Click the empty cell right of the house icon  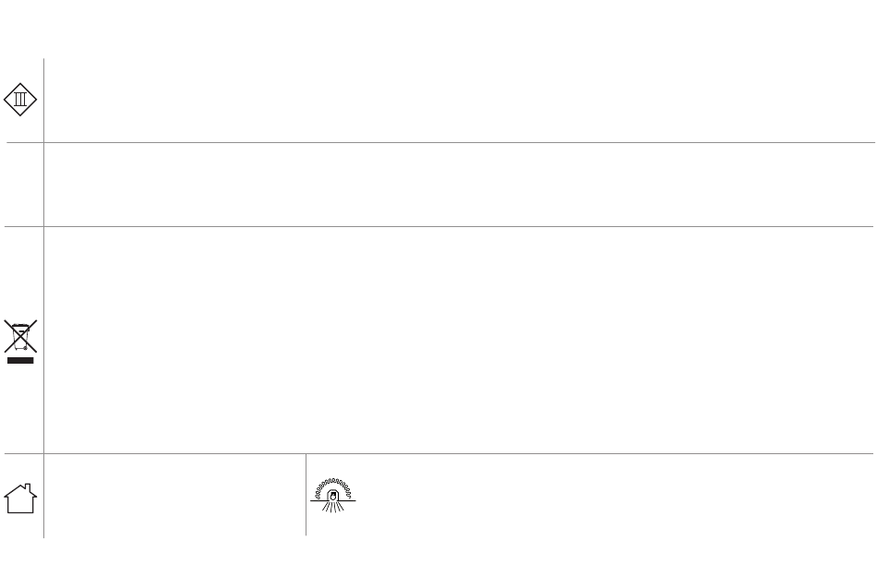coord(175,495)
